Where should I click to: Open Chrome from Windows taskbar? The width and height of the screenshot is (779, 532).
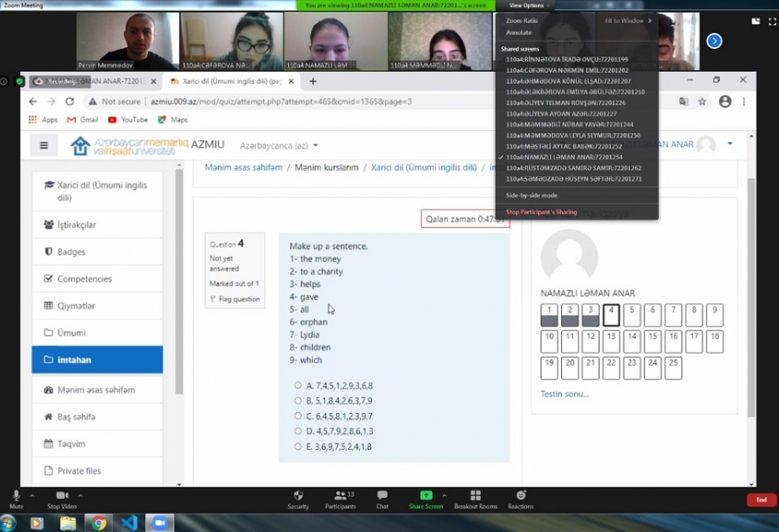click(98, 523)
